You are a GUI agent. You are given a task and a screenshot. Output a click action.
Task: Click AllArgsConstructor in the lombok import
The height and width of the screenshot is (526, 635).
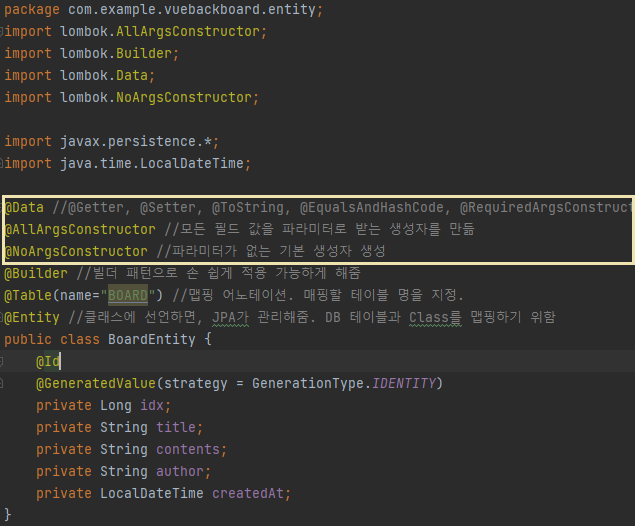pos(188,32)
